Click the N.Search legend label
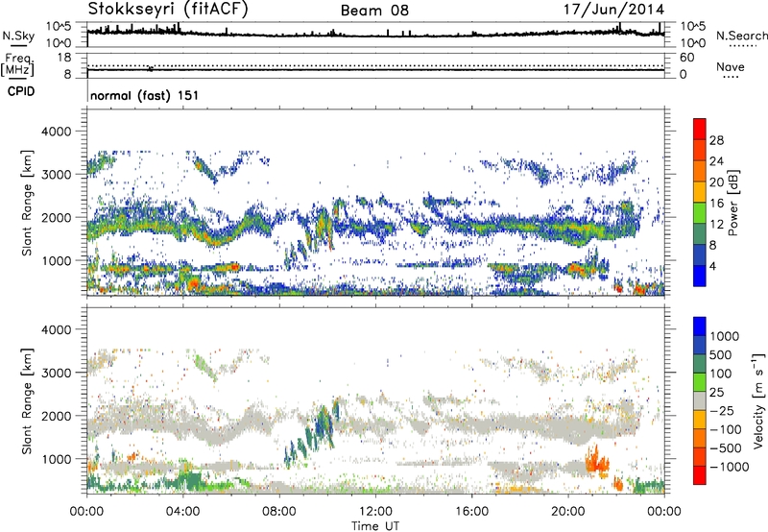Screen dimensions: 768x532 (x=741, y=36)
